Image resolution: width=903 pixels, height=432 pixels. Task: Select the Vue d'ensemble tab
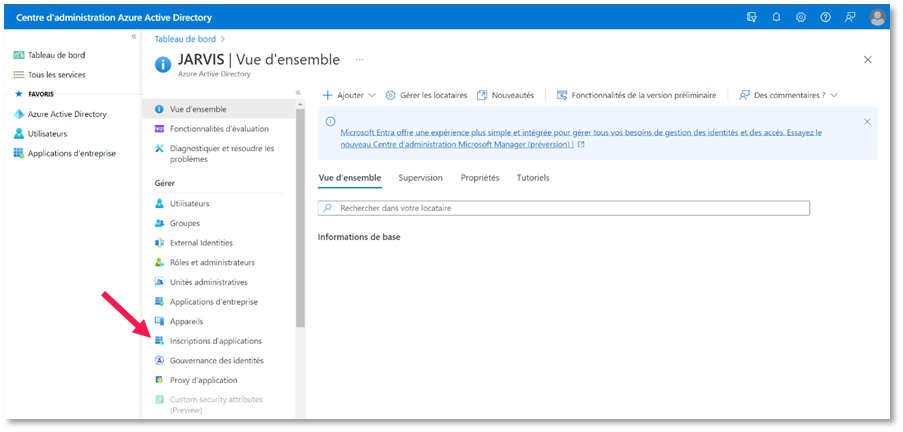pos(350,178)
